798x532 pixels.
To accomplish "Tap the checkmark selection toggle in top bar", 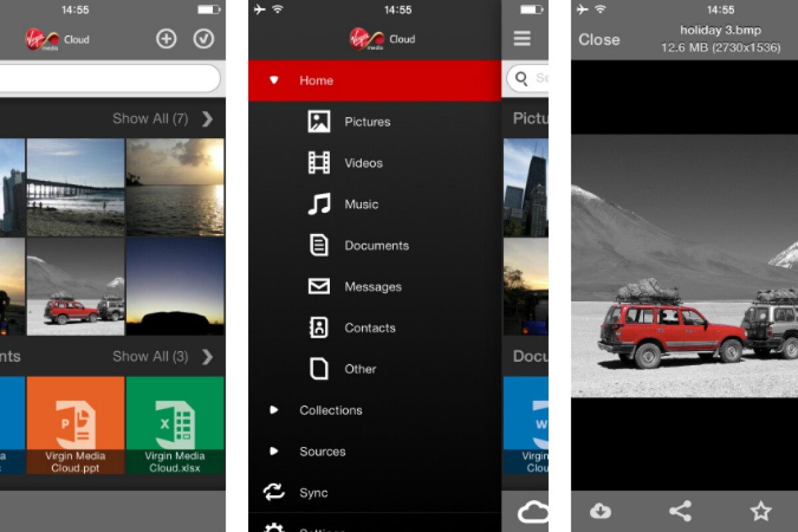I will coord(204,39).
